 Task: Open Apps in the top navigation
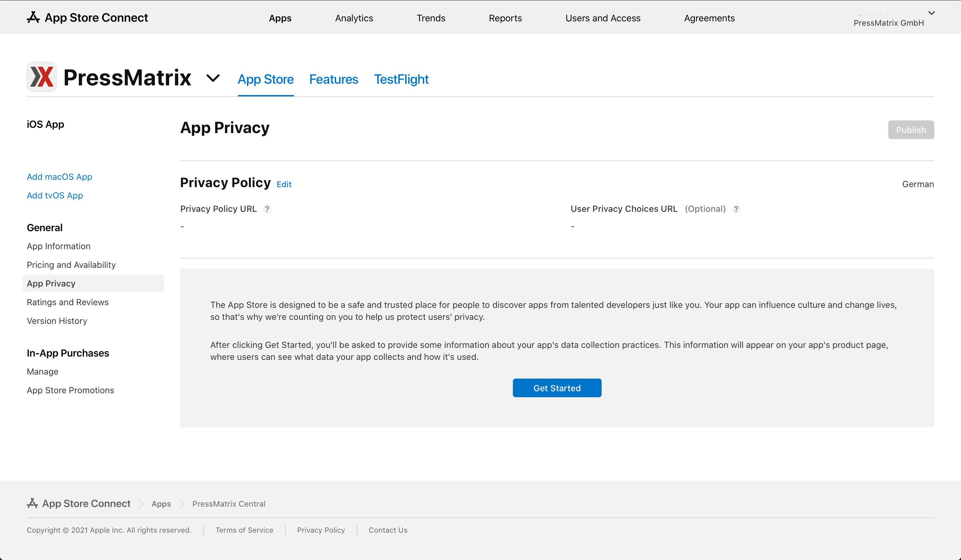coord(280,18)
